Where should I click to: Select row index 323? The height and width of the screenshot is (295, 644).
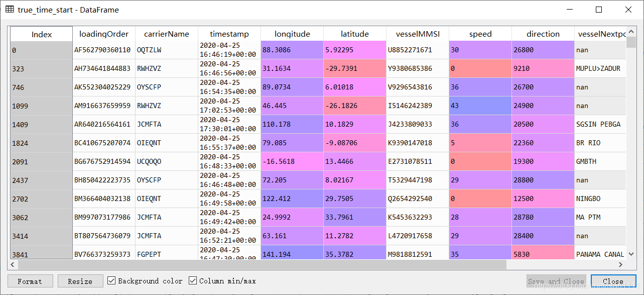(x=42, y=68)
